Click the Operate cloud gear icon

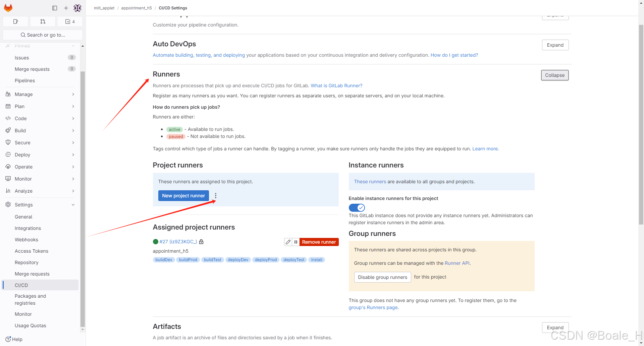[x=8, y=166]
